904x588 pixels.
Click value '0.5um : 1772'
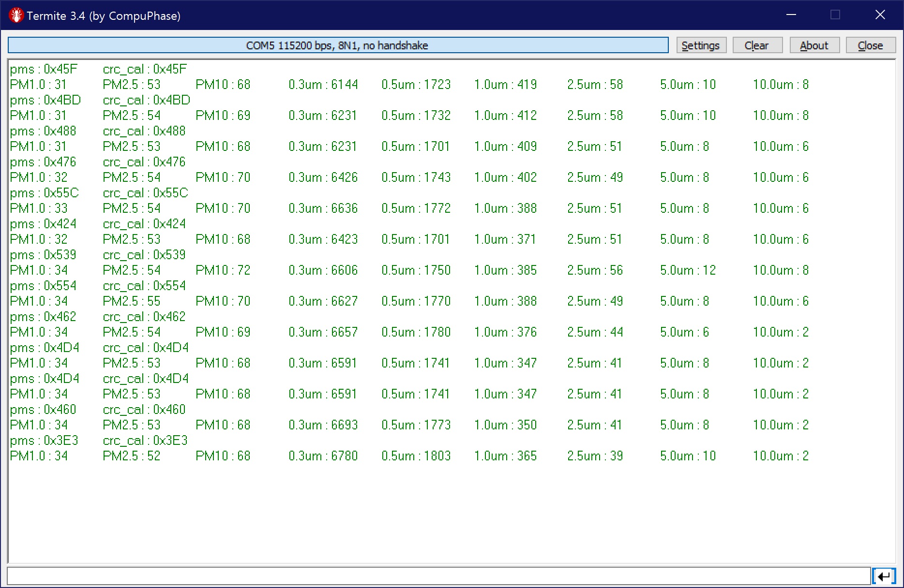tap(416, 208)
